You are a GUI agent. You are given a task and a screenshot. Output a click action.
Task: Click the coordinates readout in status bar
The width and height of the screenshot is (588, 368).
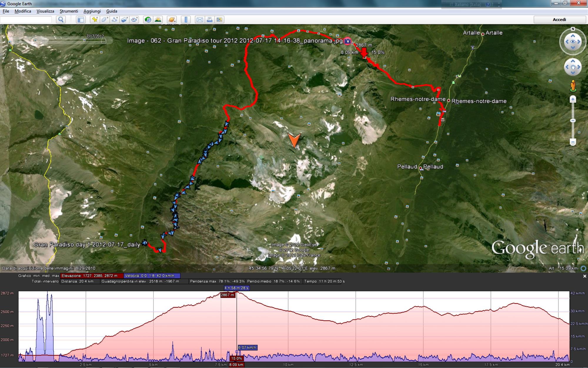pos(292,268)
